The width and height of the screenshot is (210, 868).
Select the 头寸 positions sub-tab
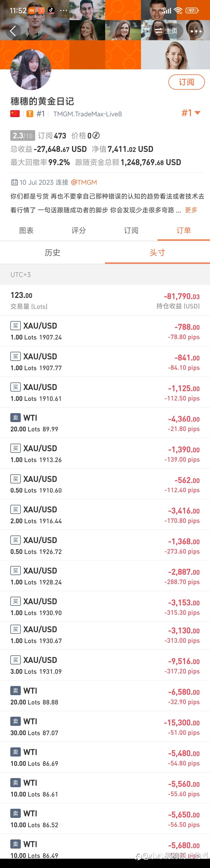pos(157,252)
